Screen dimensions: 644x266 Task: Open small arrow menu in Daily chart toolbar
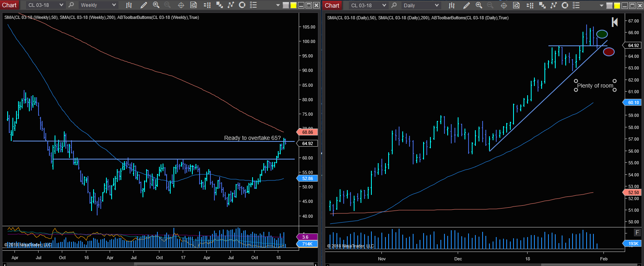[x=601, y=6]
